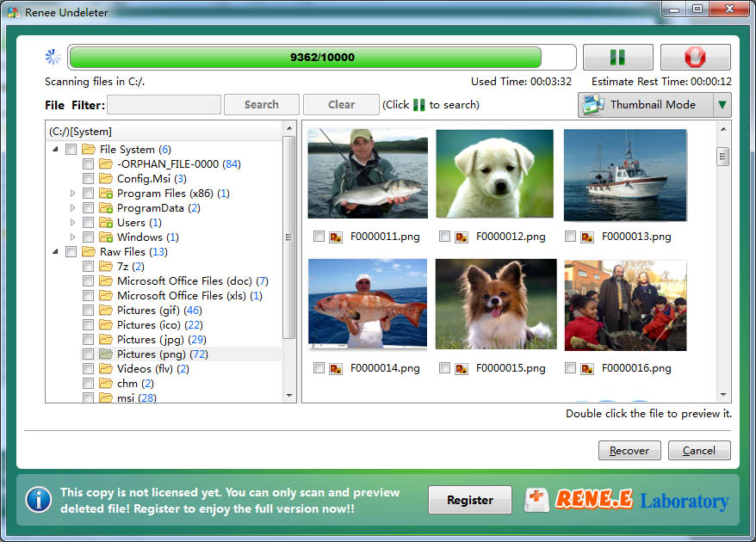Click the file type icon of F0000015.png
Viewport: 756px width, 542px height.
coord(462,368)
